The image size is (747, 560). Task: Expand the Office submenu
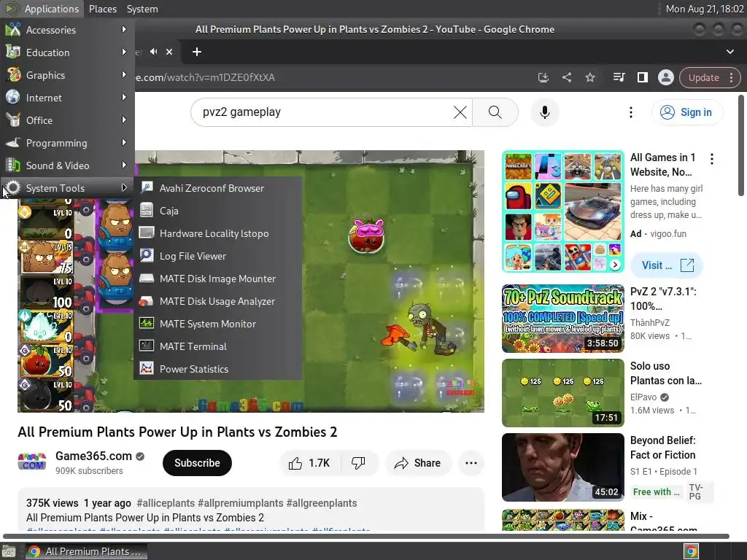tap(67, 120)
